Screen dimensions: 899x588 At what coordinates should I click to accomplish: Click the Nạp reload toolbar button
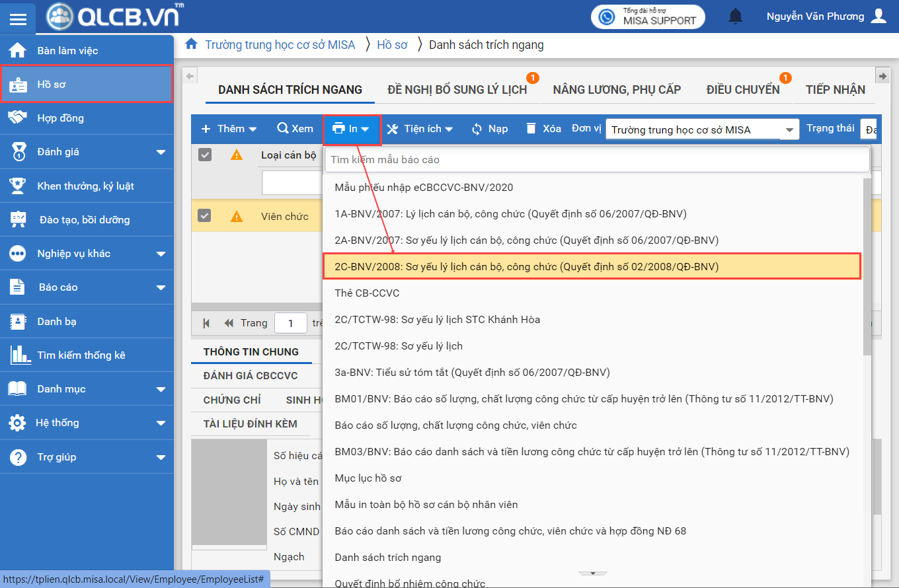click(x=489, y=129)
